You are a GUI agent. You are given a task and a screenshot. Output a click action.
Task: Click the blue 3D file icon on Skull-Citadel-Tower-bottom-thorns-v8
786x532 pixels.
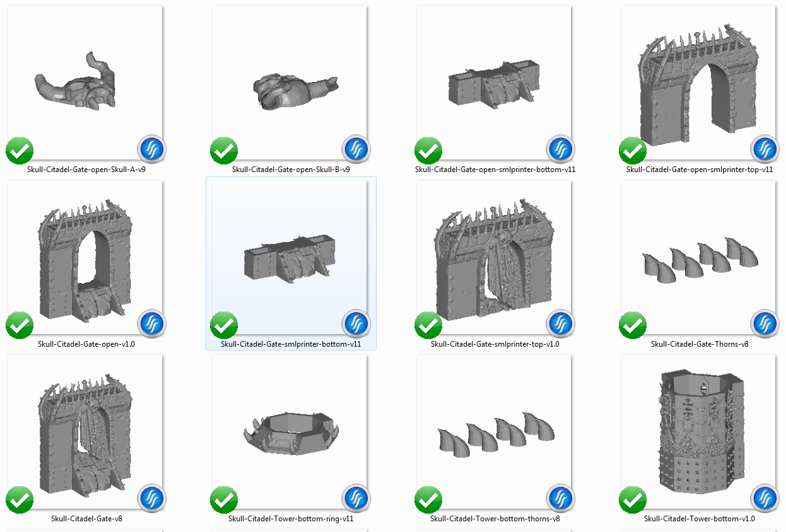pyautogui.click(x=561, y=499)
